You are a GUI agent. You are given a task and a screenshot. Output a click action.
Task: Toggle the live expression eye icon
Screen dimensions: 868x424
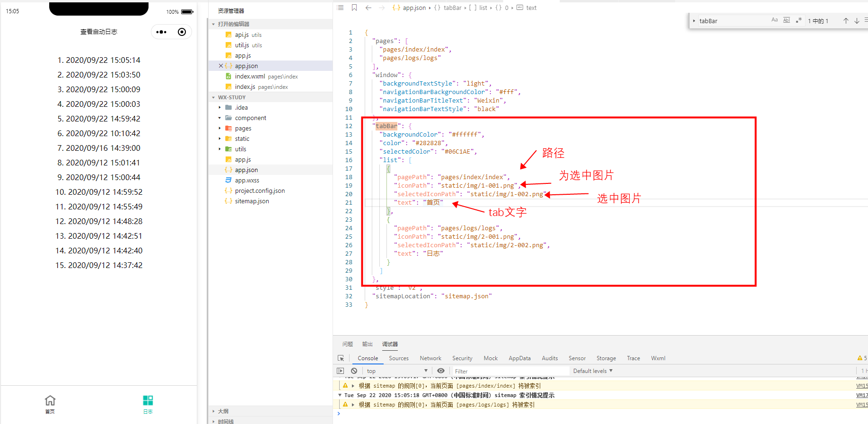(441, 371)
